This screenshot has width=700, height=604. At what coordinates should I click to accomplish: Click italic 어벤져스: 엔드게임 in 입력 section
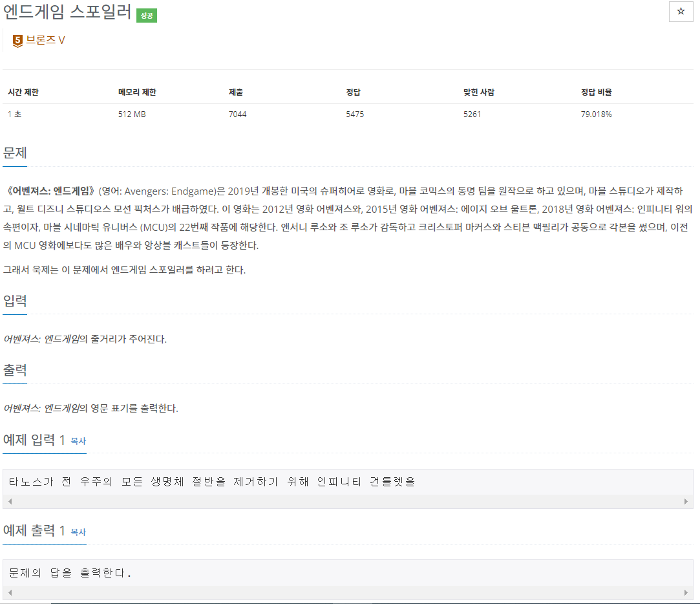pyautogui.click(x=41, y=339)
